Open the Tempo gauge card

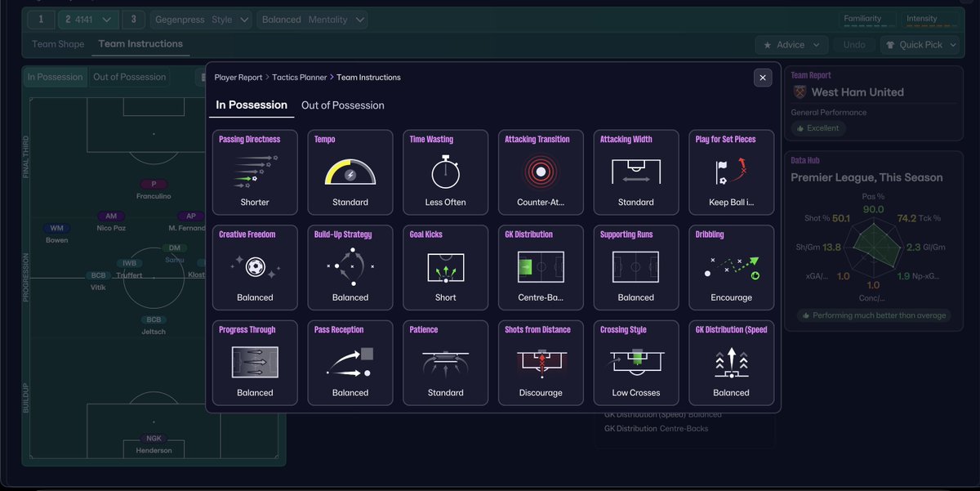tap(350, 172)
